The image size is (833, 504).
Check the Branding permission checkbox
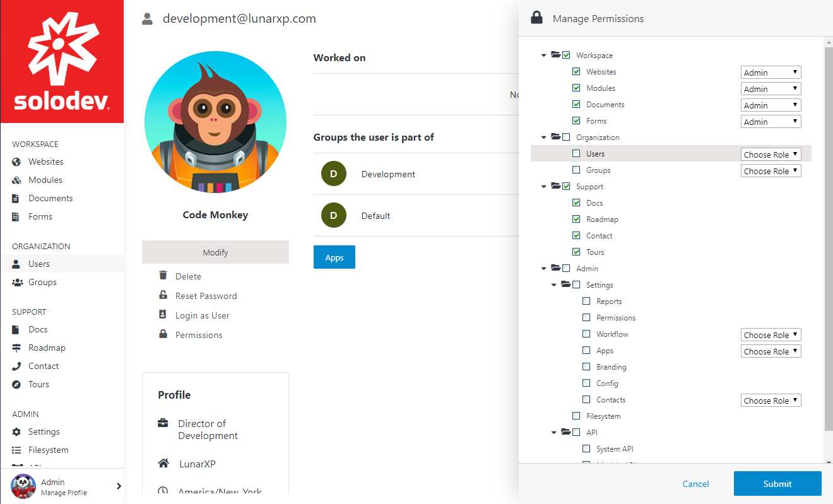tap(586, 367)
